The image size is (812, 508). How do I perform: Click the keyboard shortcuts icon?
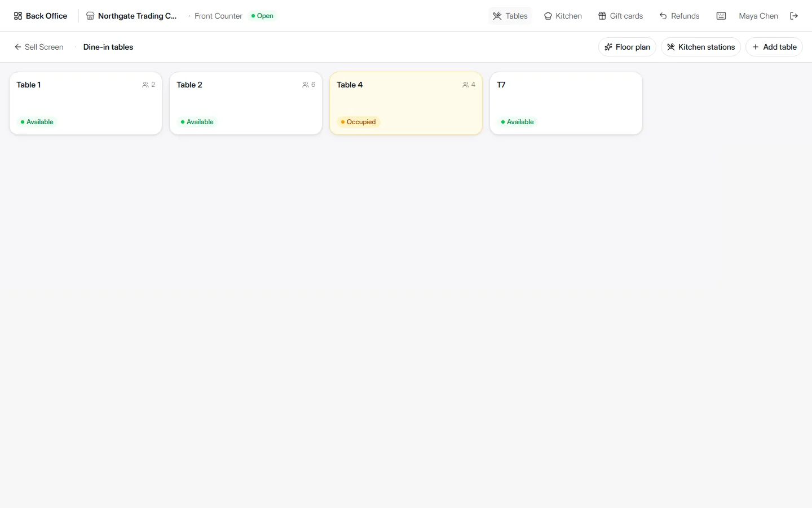tap(721, 16)
